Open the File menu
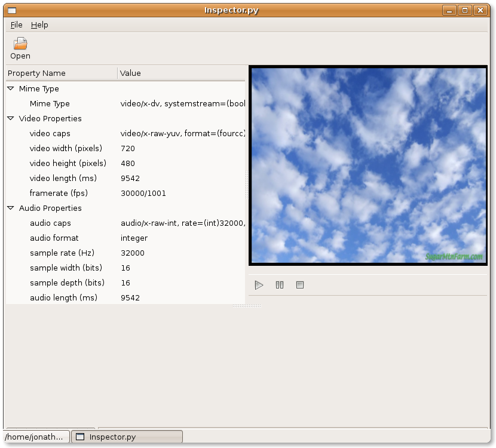The height and width of the screenshot is (448, 496). click(x=16, y=24)
